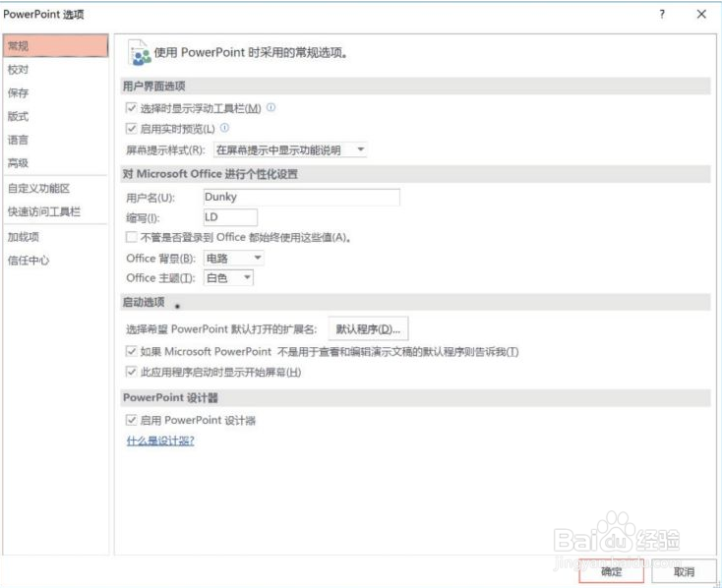Image resolution: width=722 pixels, height=588 pixels.
Task: Click the 用户名 input field
Action: coord(302,197)
